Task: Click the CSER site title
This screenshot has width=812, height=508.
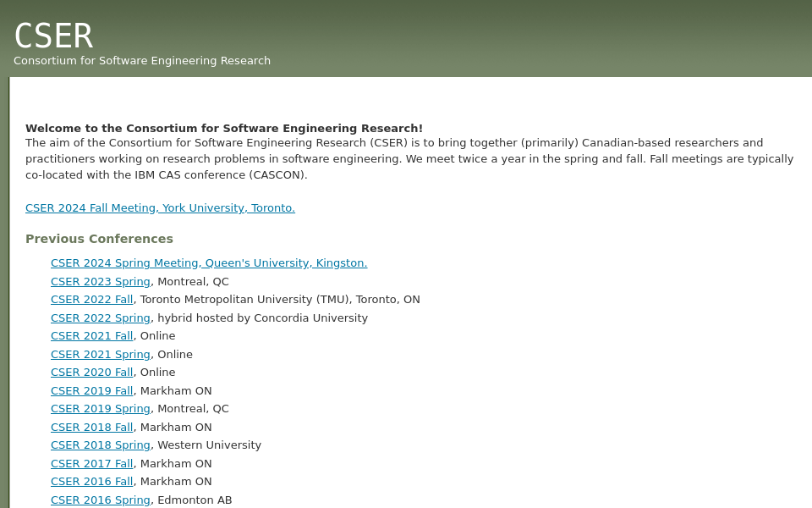Action: (x=53, y=36)
